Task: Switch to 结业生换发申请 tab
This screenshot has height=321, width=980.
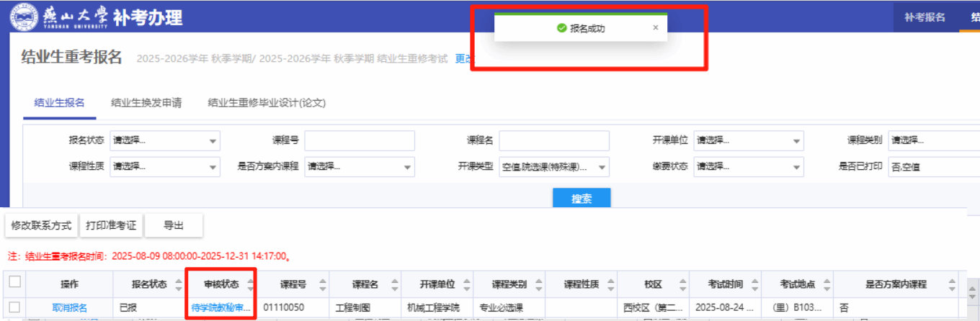Action: click(x=146, y=103)
